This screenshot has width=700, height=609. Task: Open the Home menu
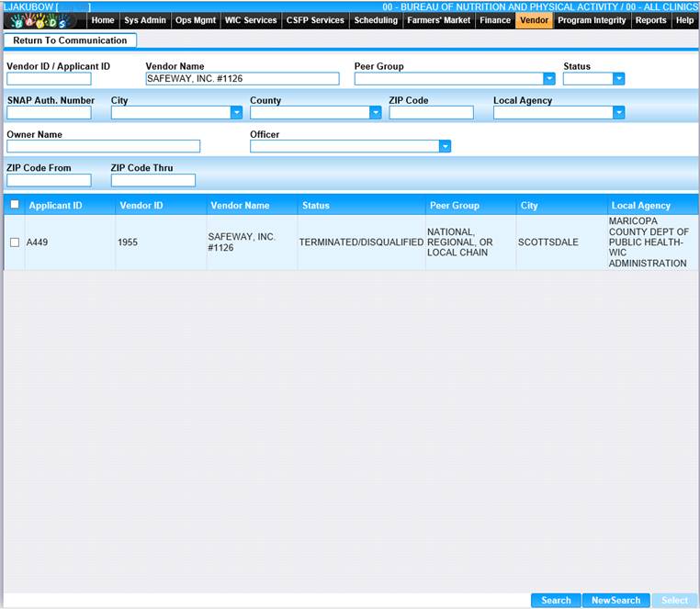click(103, 20)
